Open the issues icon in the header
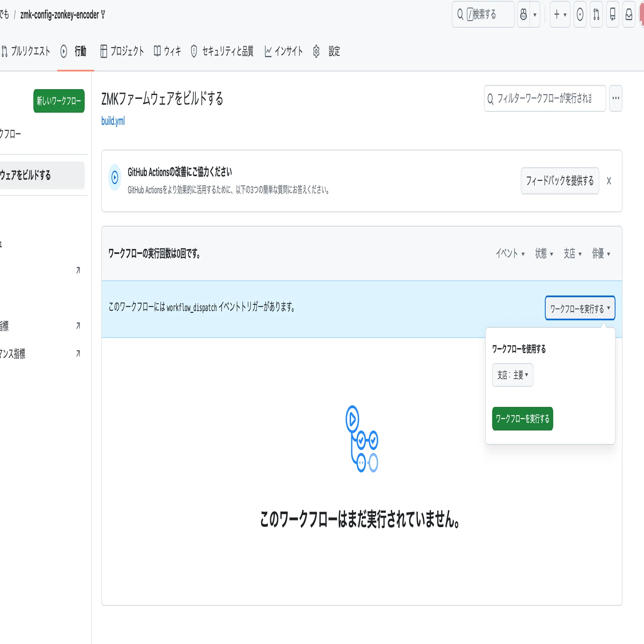Image resolution: width=644 pixels, height=644 pixels. 580,15
